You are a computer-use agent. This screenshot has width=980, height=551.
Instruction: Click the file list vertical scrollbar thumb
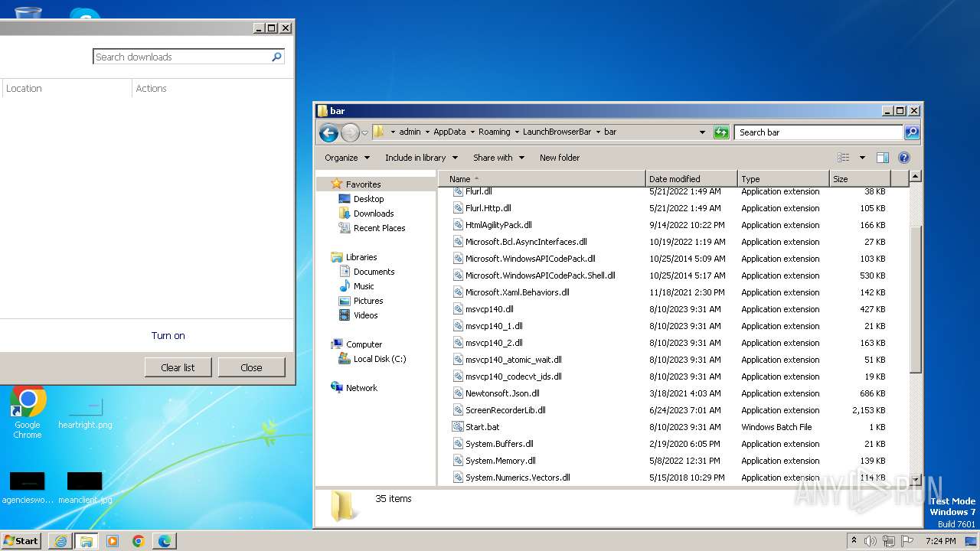(915, 300)
